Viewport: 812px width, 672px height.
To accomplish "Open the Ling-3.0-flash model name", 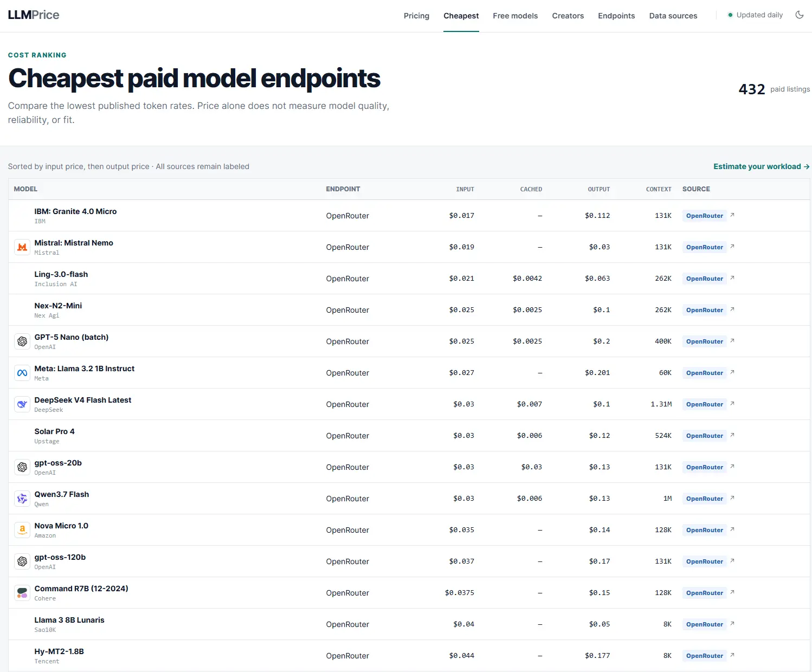I will (61, 274).
